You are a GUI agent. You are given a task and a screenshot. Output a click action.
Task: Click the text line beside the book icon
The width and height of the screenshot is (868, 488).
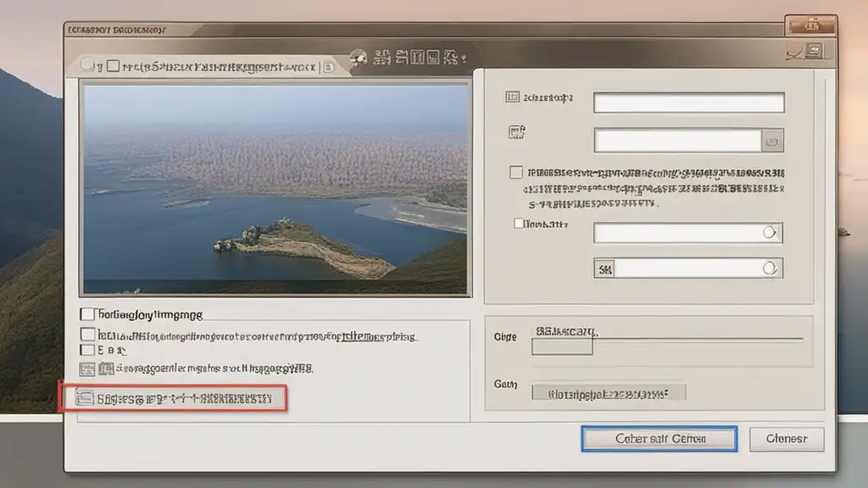(x=214, y=369)
